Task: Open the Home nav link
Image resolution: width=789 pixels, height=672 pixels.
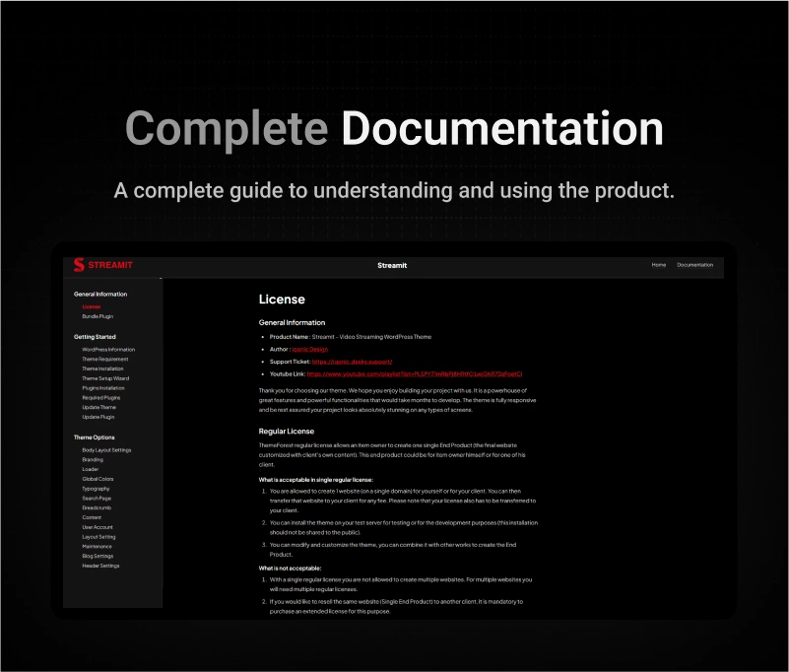Action: tap(659, 265)
